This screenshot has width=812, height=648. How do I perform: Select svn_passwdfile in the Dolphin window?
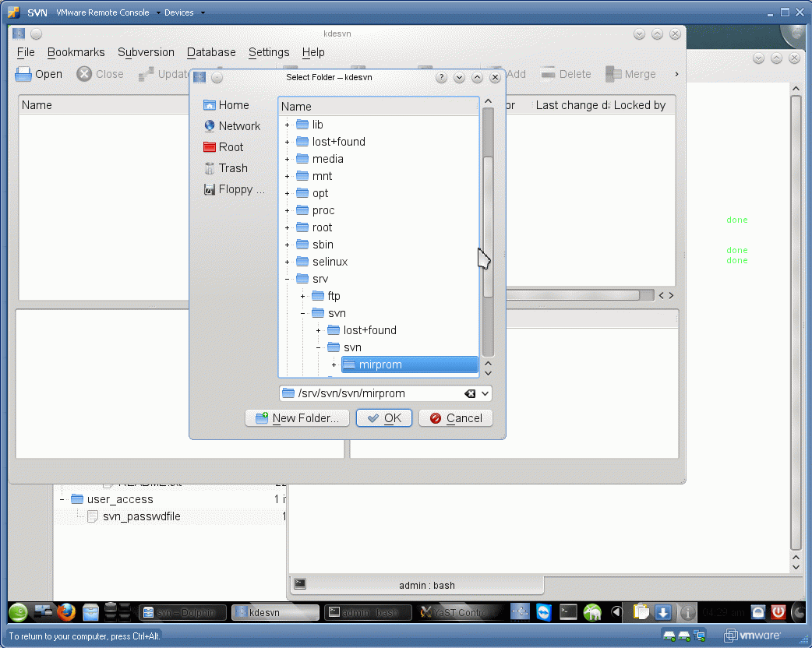141,516
